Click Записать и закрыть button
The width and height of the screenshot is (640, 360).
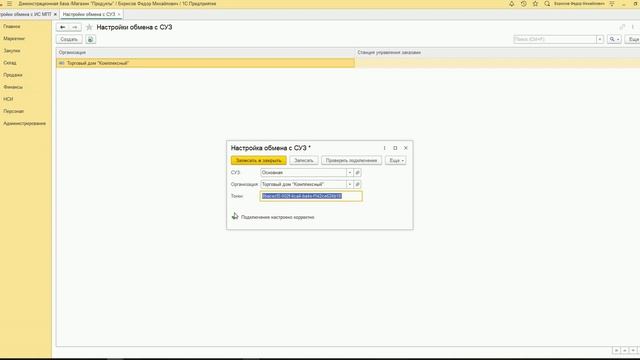259,160
